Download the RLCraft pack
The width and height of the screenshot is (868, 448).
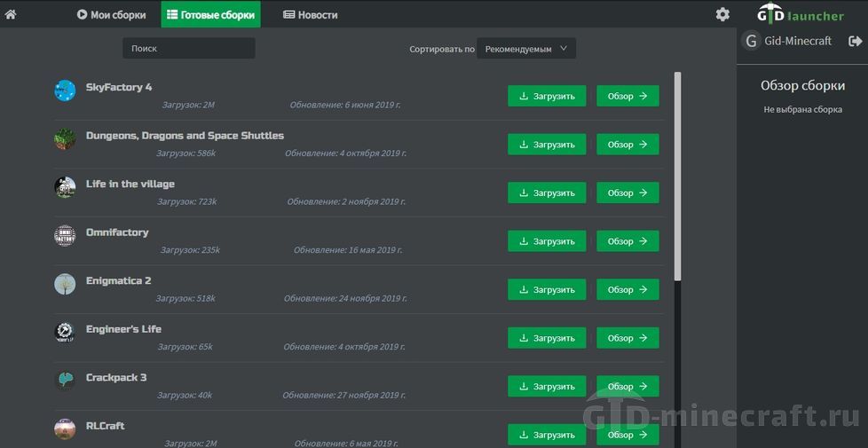[547, 435]
